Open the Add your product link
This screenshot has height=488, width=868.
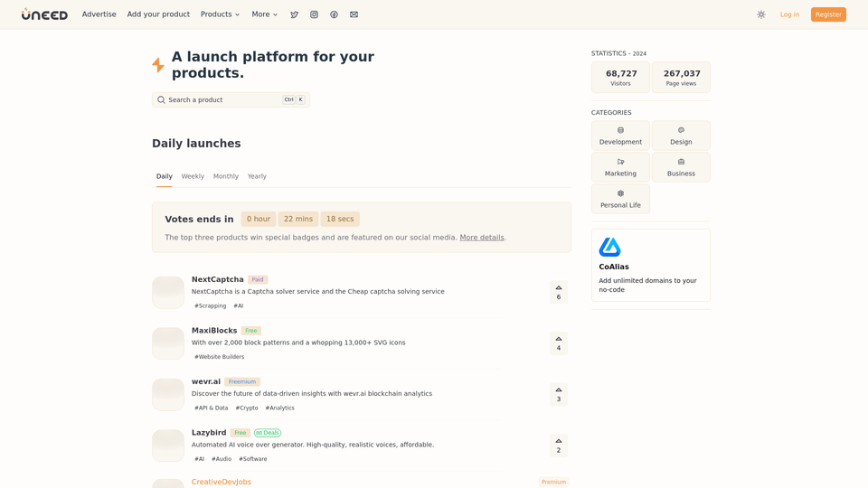(158, 14)
